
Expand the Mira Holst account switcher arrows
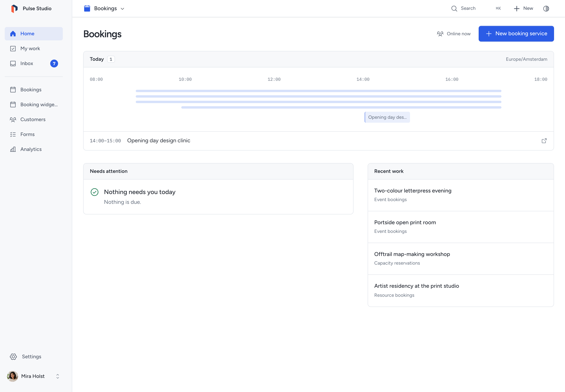click(57, 376)
